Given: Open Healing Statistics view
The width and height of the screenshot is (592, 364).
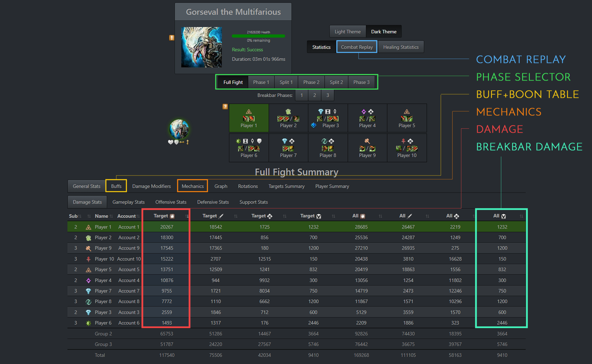Looking at the screenshot, I should (401, 47).
